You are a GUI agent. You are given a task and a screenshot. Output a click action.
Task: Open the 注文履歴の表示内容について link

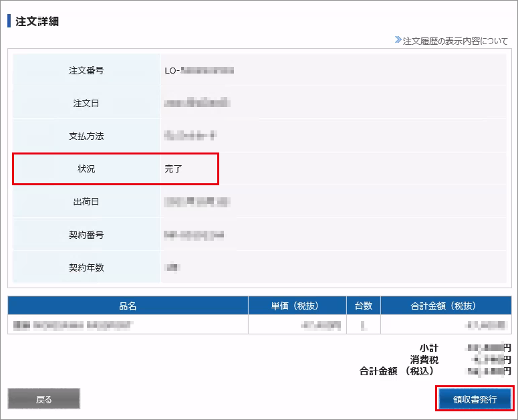[x=455, y=41]
